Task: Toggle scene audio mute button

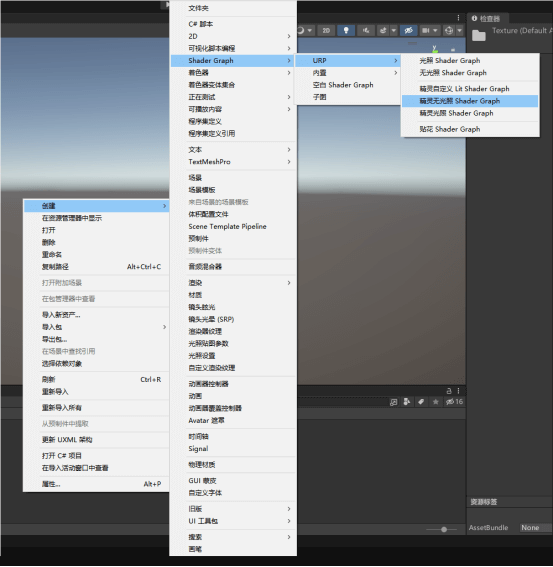Action: click(366, 31)
